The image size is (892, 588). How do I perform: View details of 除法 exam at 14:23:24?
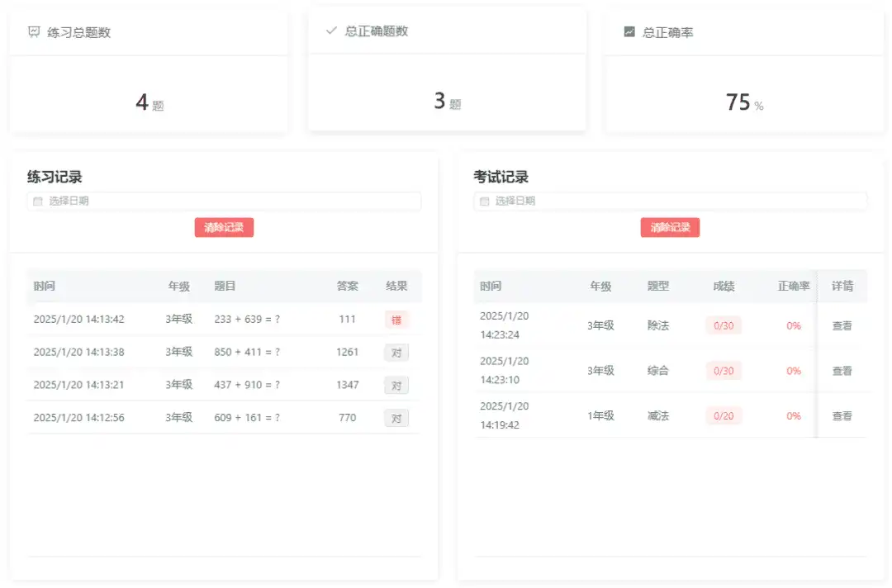[x=842, y=326]
